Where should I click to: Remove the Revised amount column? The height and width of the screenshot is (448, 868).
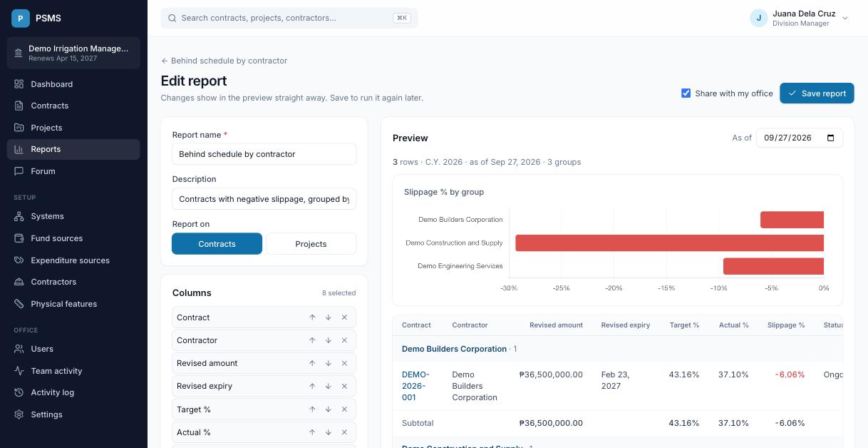pos(344,363)
